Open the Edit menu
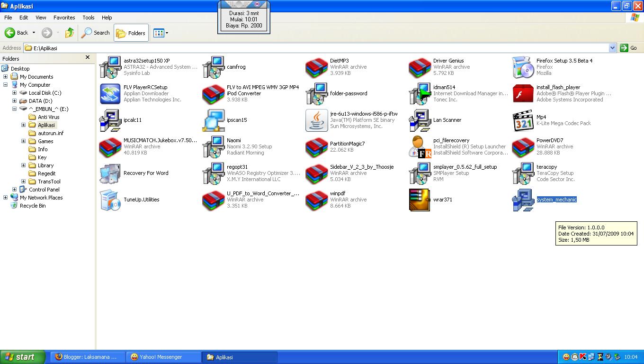Image resolution: width=644 pixels, height=364 pixels. (x=24, y=18)
